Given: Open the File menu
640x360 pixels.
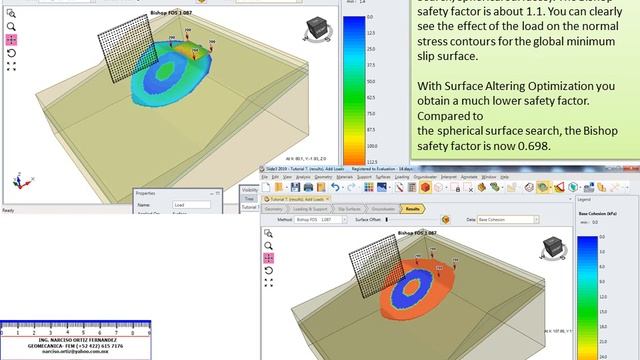Looking at the screenshot, I should (264, 177).
